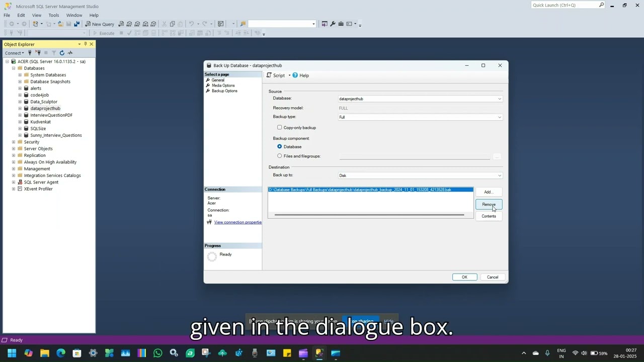Open Sticky Notes from the taskbar
This screenshot has height=362, width=644.
287,353
